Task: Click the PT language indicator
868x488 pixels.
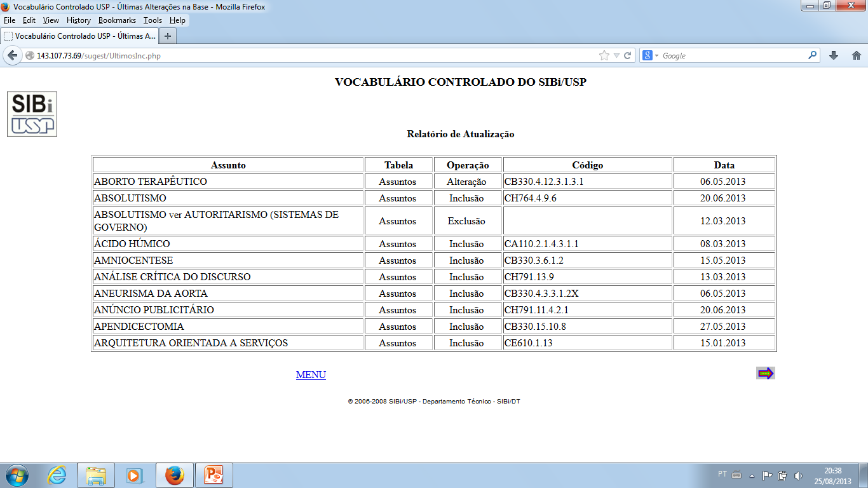Action: point(722,474)
